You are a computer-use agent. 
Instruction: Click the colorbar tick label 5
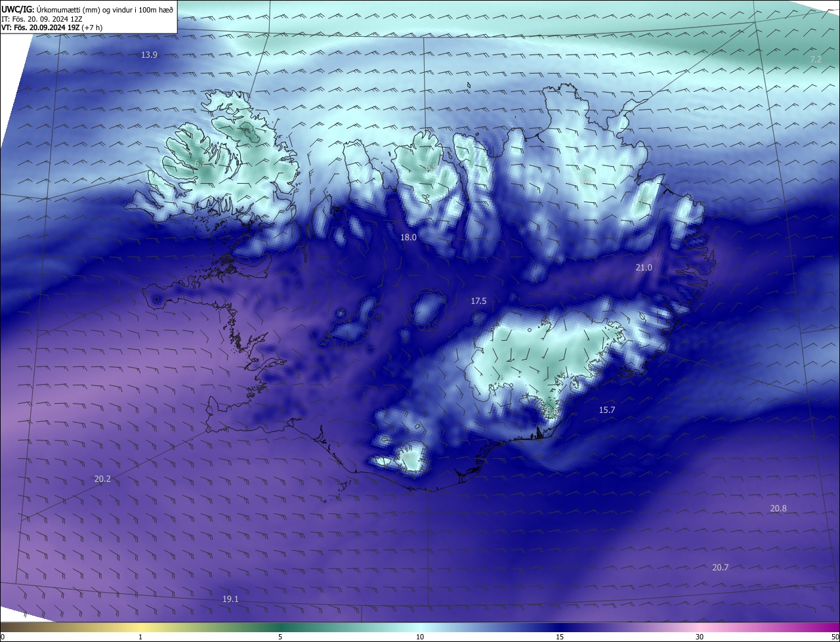tap(280, 637)
